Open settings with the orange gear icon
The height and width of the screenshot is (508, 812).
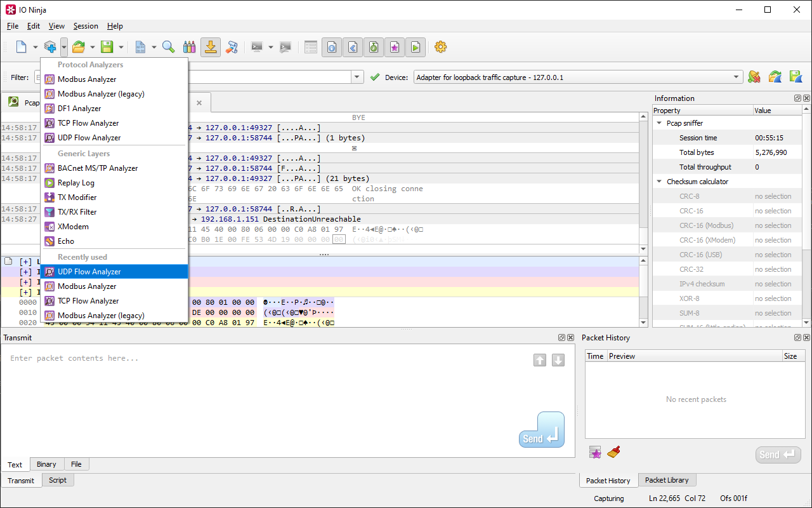click(x=441, y=47)
